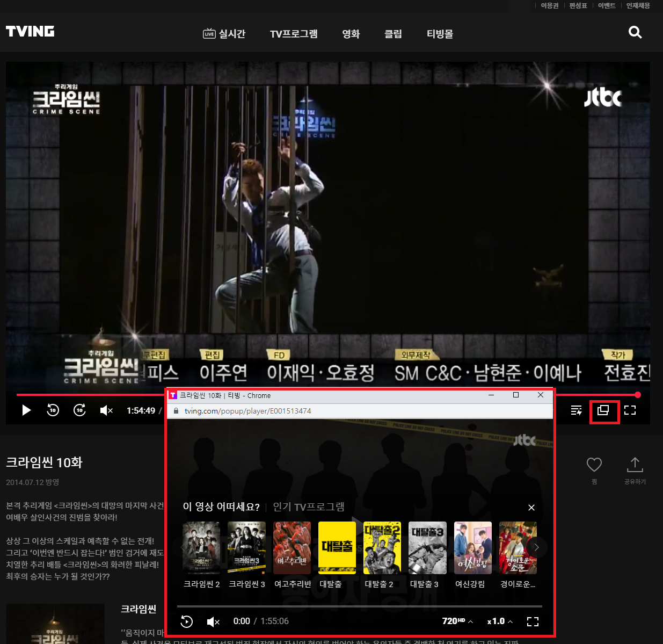Unmute the main player volume

106,410
